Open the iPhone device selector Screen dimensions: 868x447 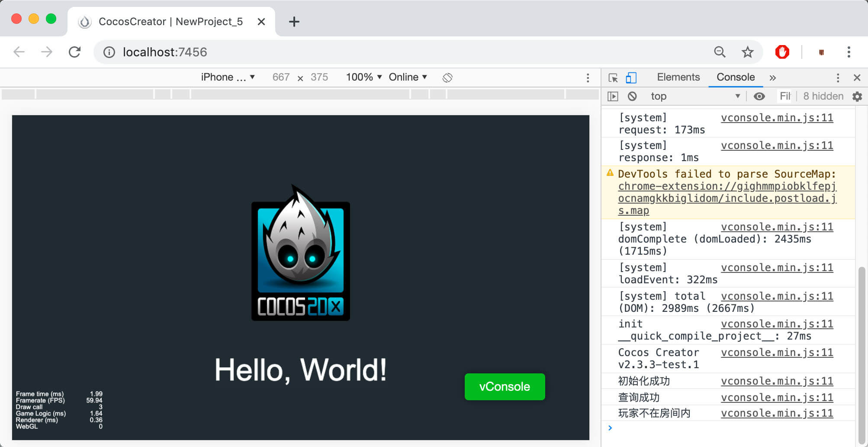[228, 77]
